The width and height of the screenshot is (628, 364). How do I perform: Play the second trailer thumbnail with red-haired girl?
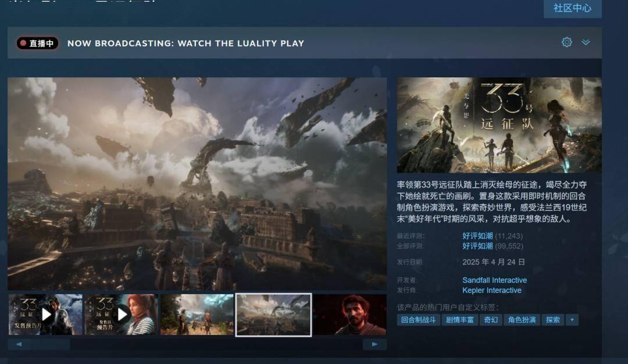pos(122,315)
